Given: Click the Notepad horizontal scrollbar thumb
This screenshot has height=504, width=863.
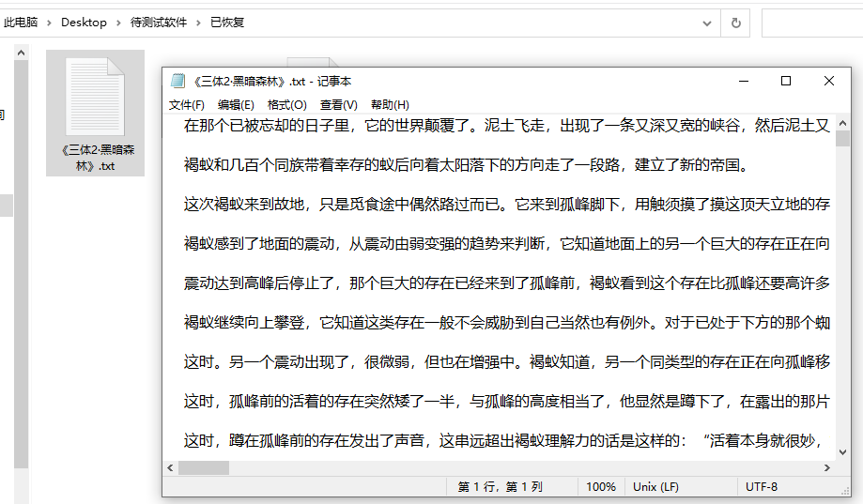Looking at the screenshot, I should point(204,467).
